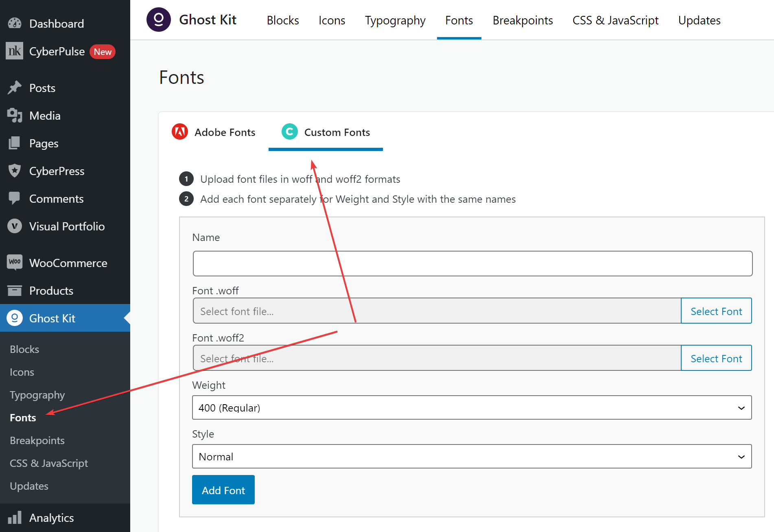
Task: Click the CyberPulse nk icon
Action: (15, 51)
